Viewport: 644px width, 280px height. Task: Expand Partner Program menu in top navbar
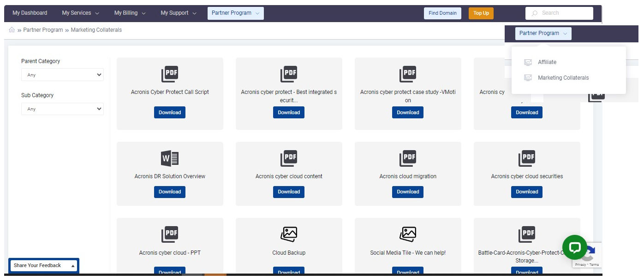(x=236, y=13)
